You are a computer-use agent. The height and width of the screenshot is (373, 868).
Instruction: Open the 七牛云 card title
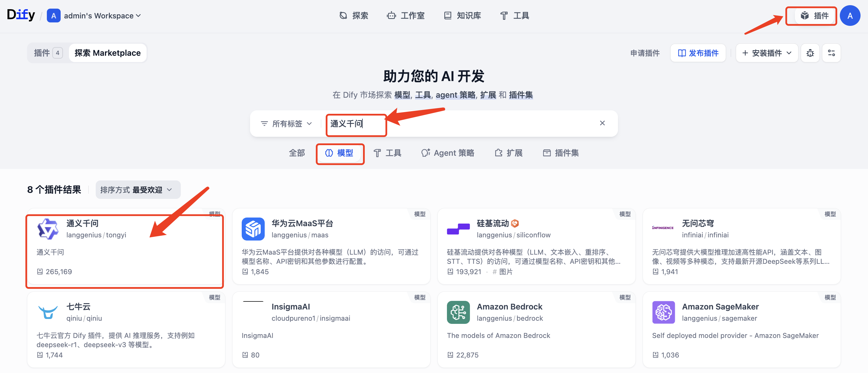(78, 307)
